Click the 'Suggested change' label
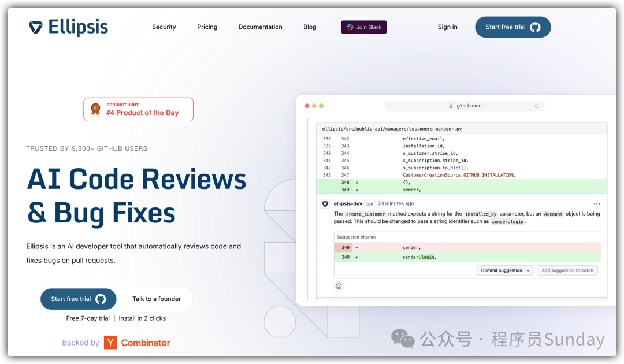Viewport: 624px width, 364px height. pos(356,237)
